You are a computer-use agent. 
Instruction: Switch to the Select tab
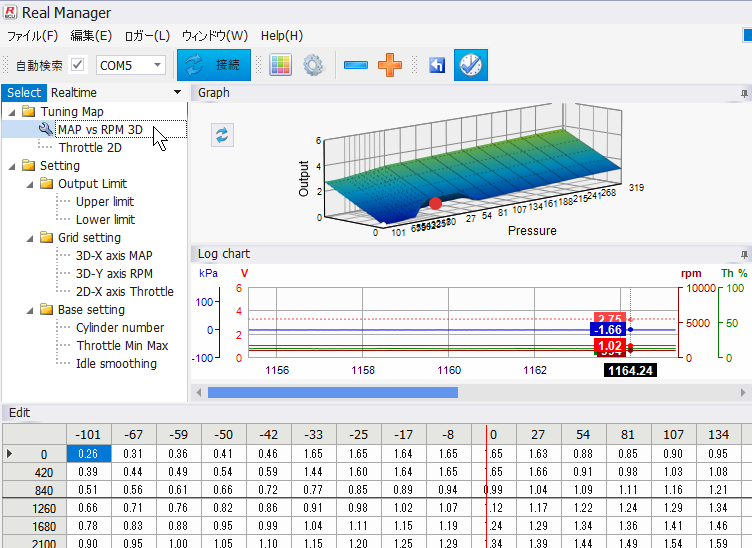click(x=24, y=92)
